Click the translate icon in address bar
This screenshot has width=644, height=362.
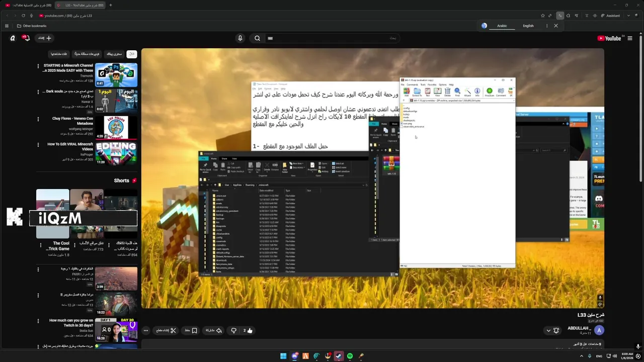coord(560,16)
